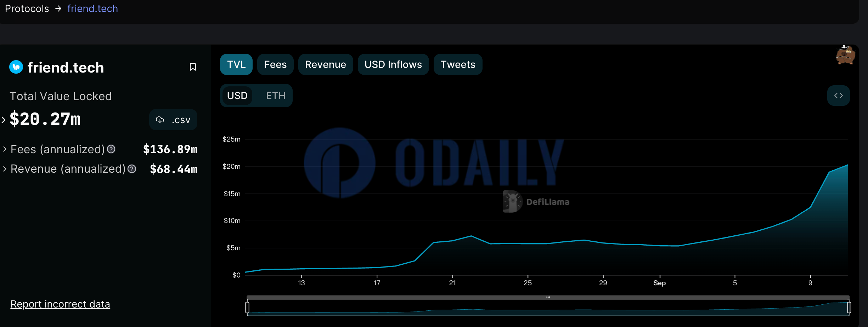Click right handle of chart range slider
The image size is (868, 327).
849,307
